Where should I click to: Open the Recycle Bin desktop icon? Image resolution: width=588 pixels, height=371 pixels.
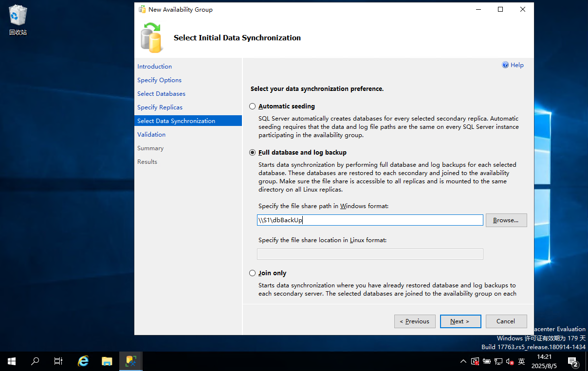click(x=18, y=20)
